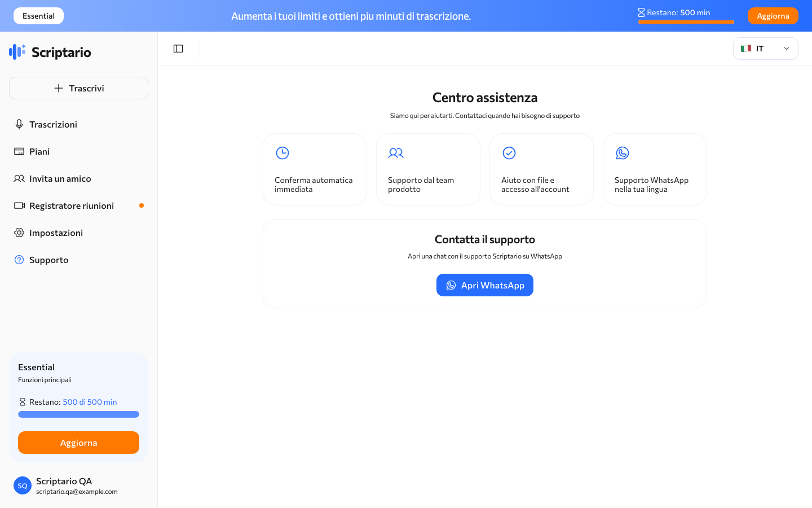Click the Essential plan title in sidebar
This screenshot has height=508, width=812.
pyautogui.click(x=37, y=367)
